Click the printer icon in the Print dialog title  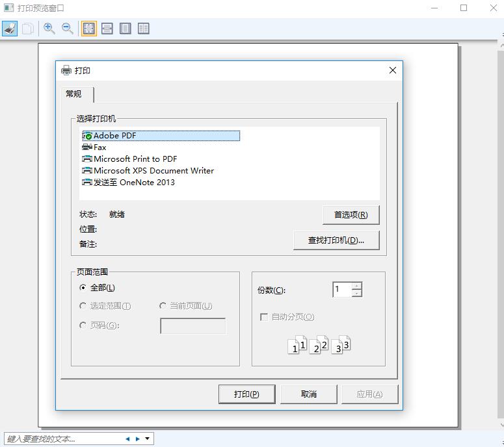pyautogui.click(x=66, y=70)
